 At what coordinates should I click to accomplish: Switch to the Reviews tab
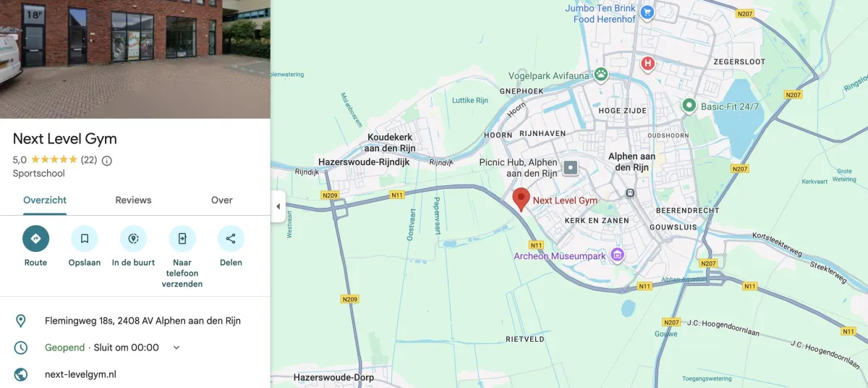coord(134,201)
